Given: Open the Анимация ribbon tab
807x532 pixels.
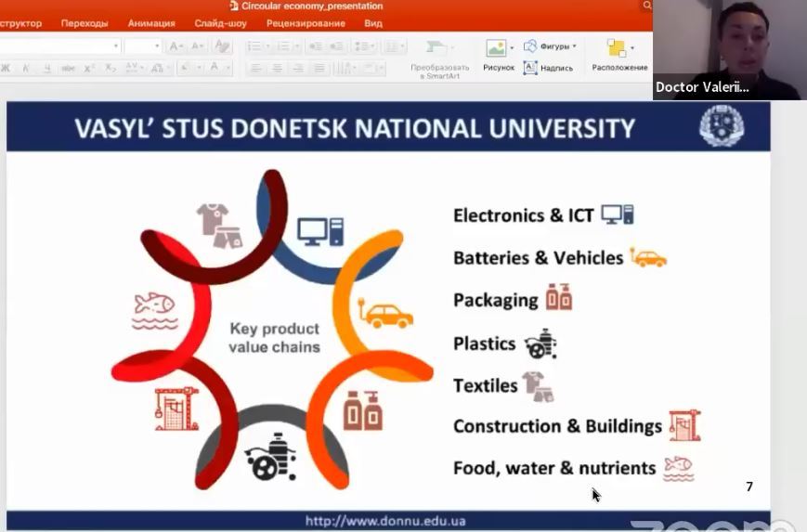Looking at the screenshot, I should pos(151,23).
